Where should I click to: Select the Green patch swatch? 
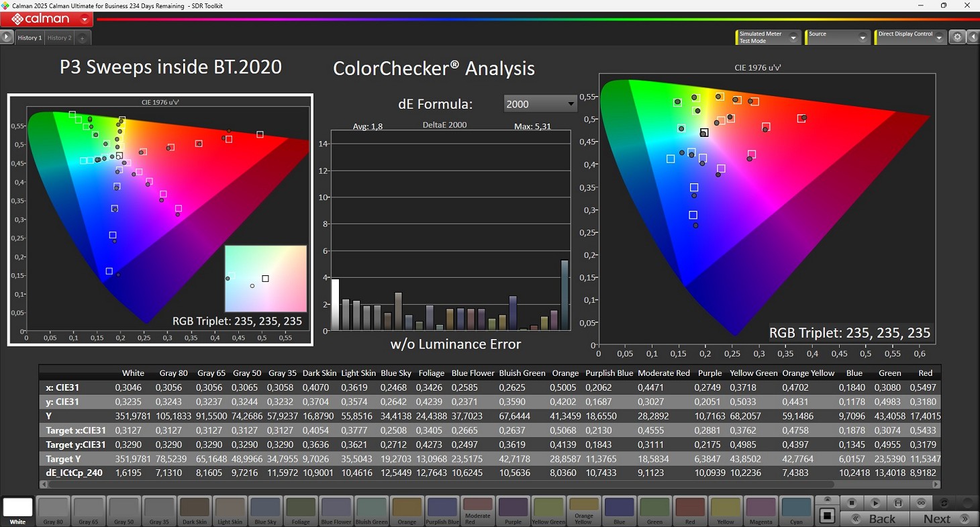[x=654, y=511]
